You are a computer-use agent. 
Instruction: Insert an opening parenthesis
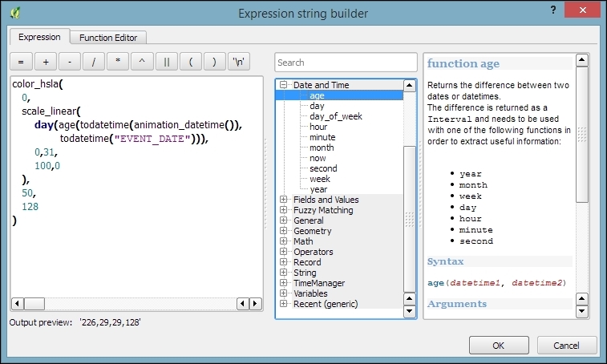click(x=191, y=62)
